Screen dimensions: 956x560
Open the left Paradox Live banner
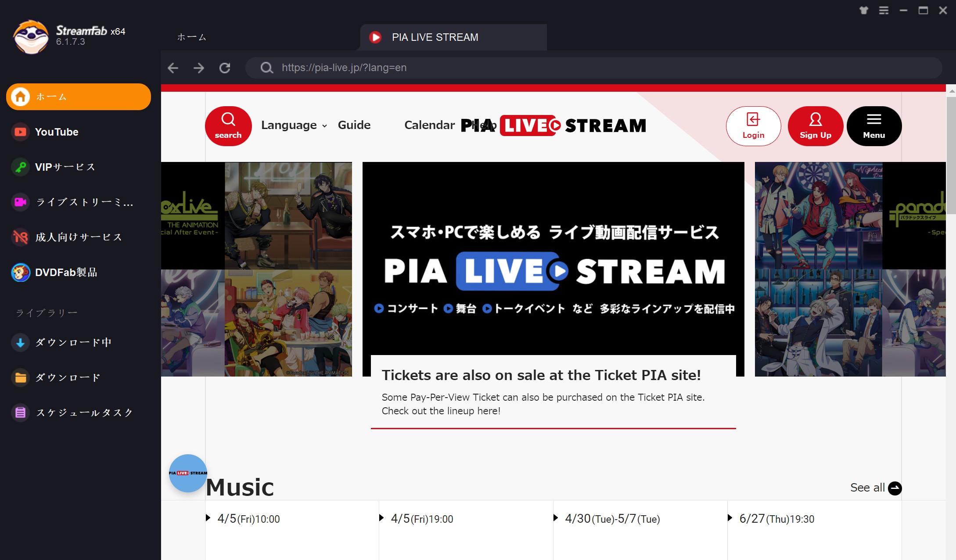click(256, 269)
